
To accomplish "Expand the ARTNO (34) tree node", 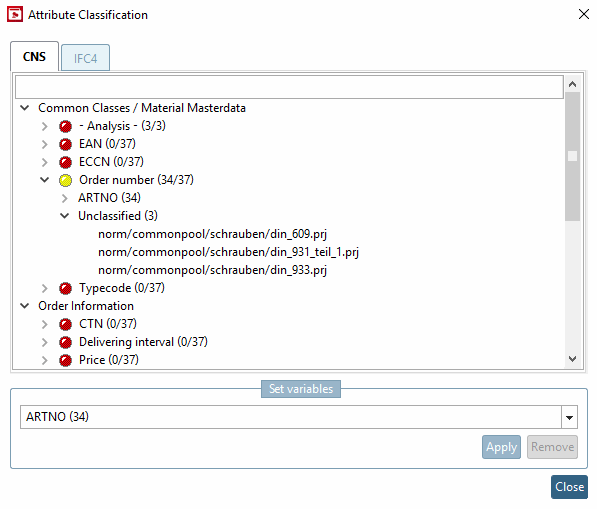I will coord(65,198).
